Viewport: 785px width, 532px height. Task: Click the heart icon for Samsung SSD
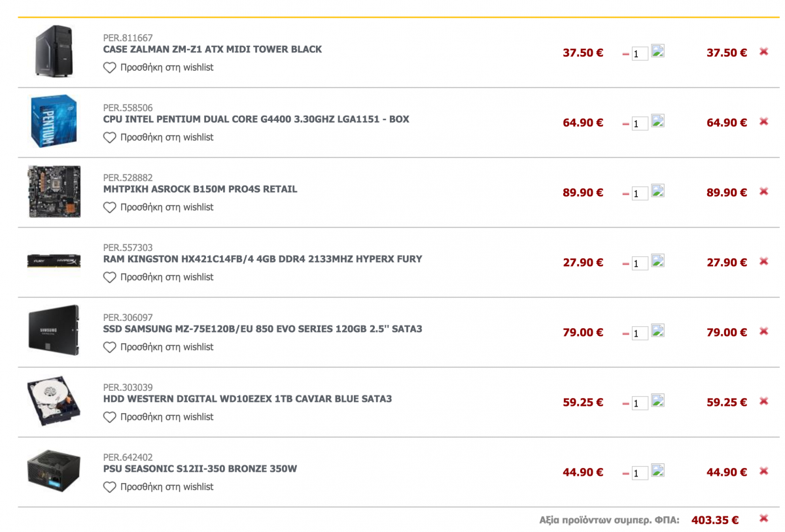[109, 347]
